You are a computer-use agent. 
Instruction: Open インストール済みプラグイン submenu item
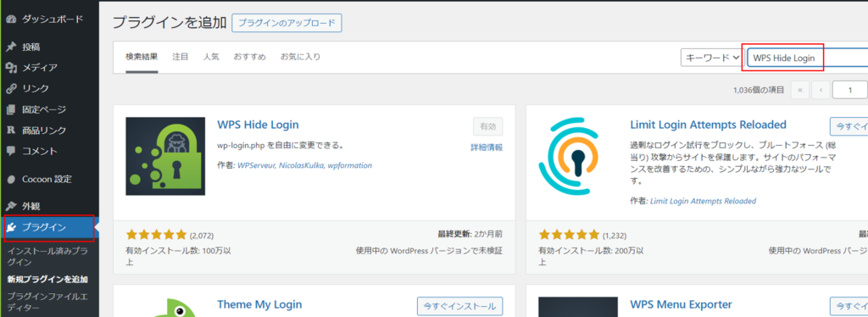[47, 256]
